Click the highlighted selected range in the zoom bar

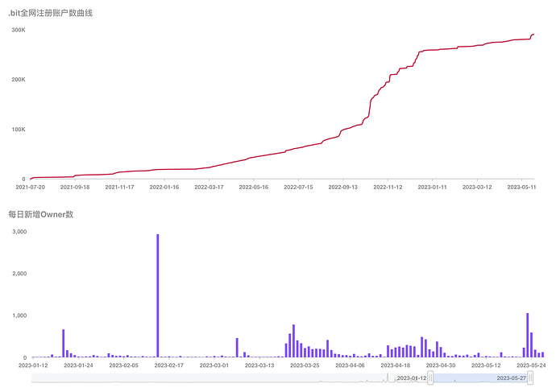480,378
